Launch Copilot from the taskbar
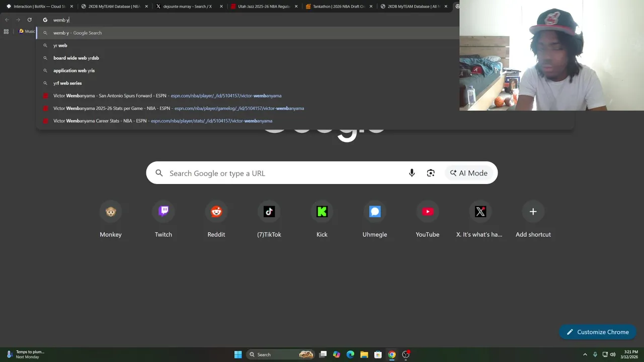Viewport: 644px width, 362px height. click(x=337, y=354)
